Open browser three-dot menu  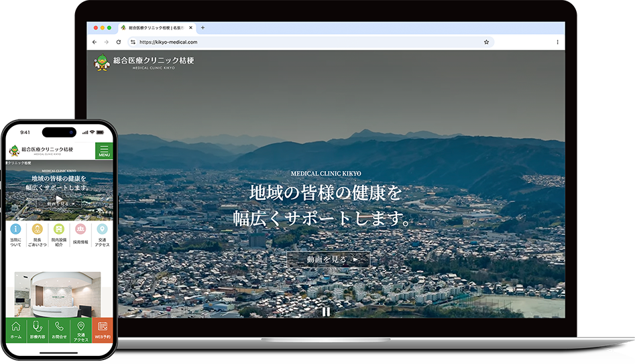[x=558, y=42]
